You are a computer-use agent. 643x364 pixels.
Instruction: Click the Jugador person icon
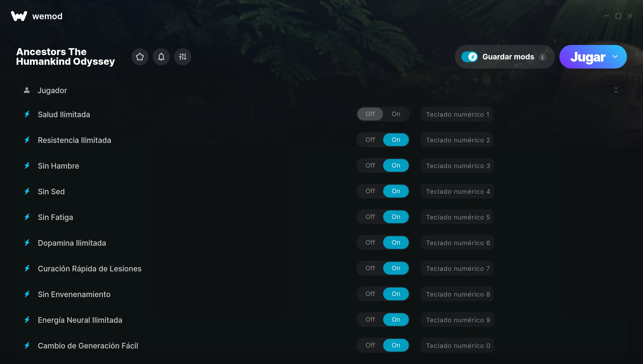coord(27,90)
